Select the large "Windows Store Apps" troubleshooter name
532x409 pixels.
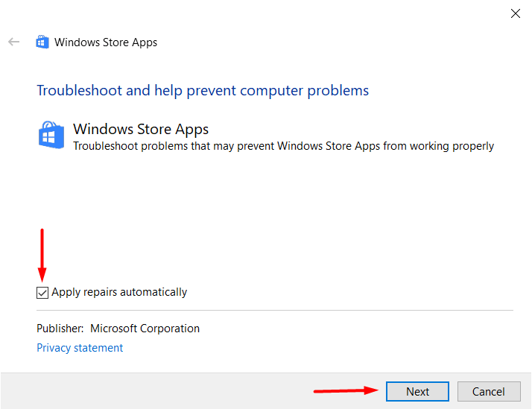[141, 130]
